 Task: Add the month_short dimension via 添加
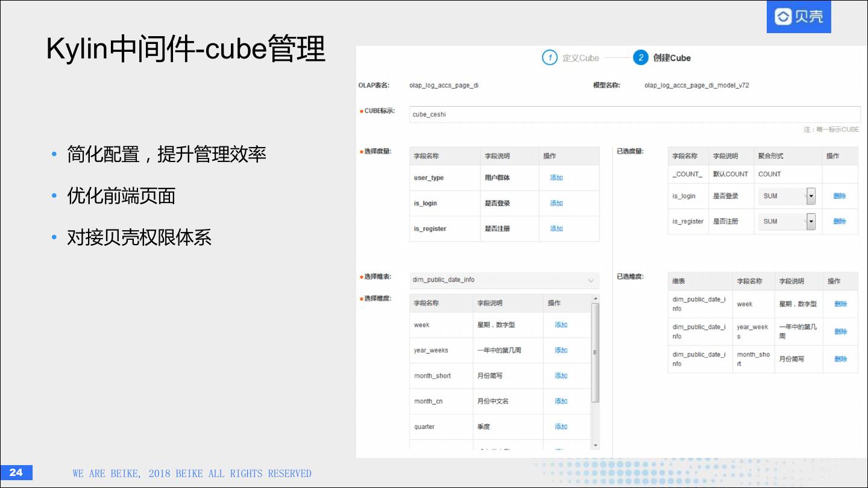click(x=561, y=375)
